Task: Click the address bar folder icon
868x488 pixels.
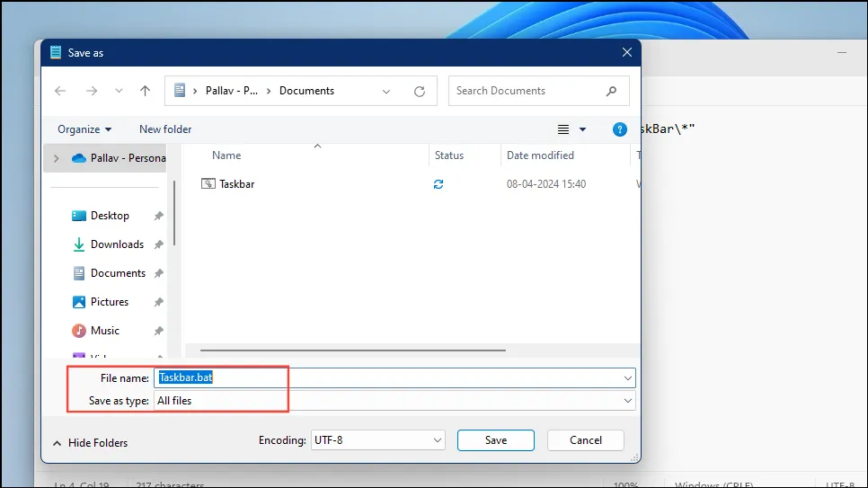Action: (180, 90)
